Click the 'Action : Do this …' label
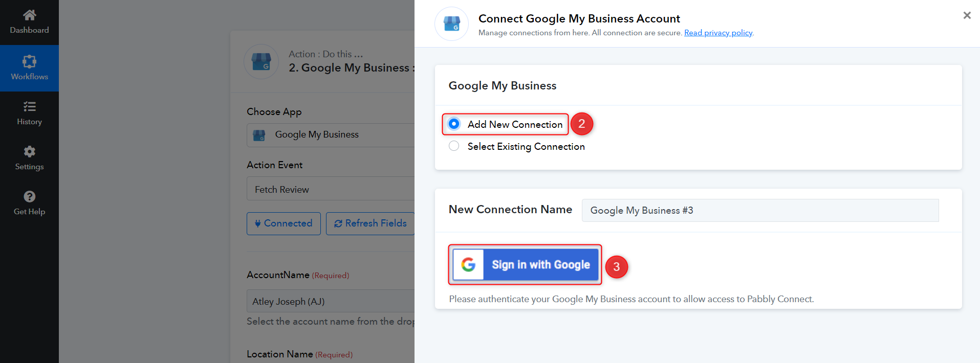The width and height of the screenshot is (980, 363). [x=325, y=54]
